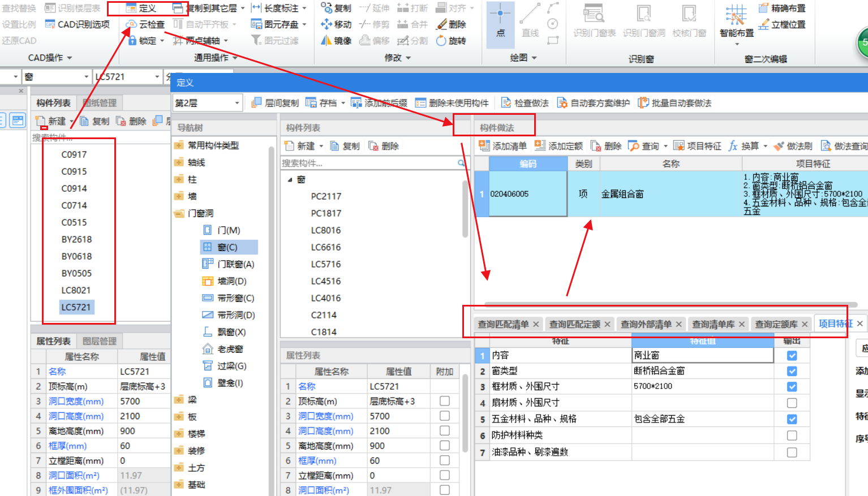Image resolution: width=868 pixels, height=496 pixels.
Task: Click 添加前后缀 add prefix/suffix
Action: tap(379, 103)
